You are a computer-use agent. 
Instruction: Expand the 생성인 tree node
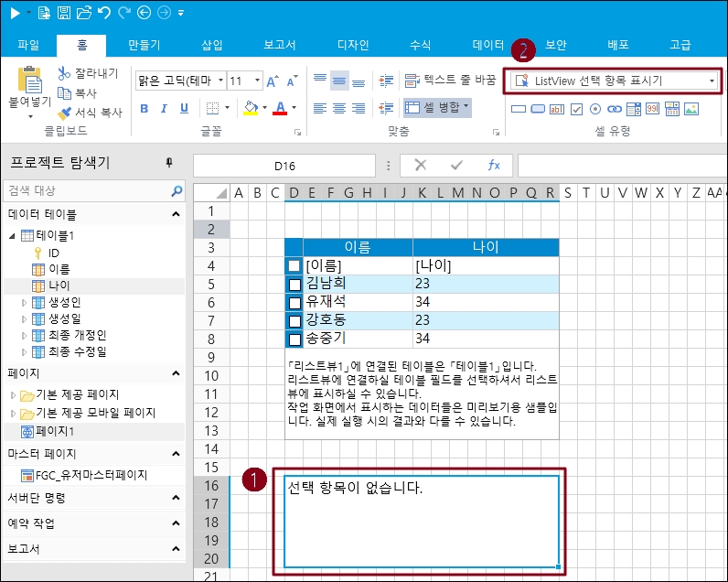click(x=25, y=302)
